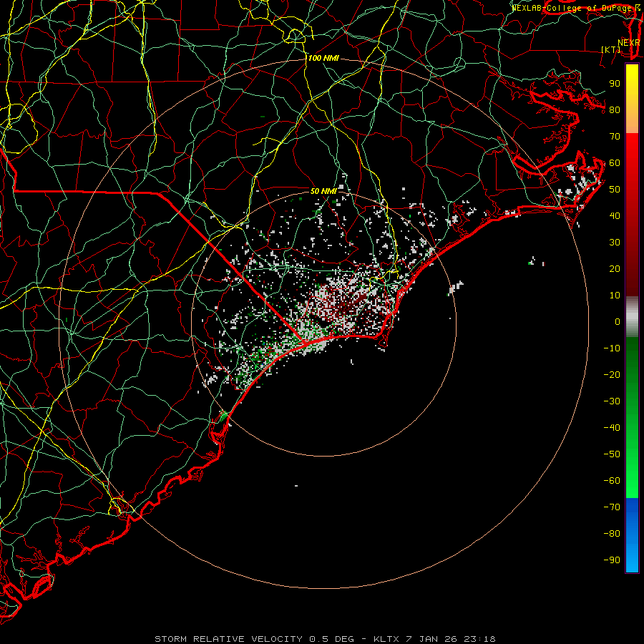Select the 60 value on the velocity scale
Screen dimensions: 644x644
(x=615, y=162)
